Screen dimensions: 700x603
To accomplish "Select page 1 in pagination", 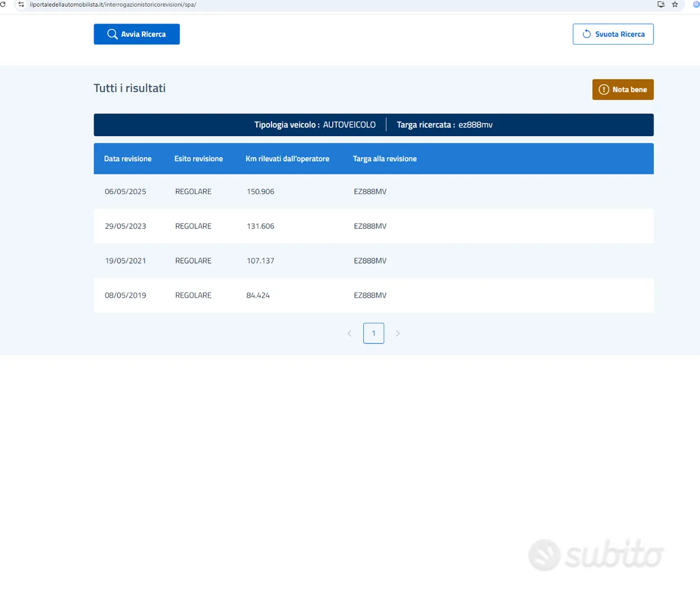I will pos(373,333).
